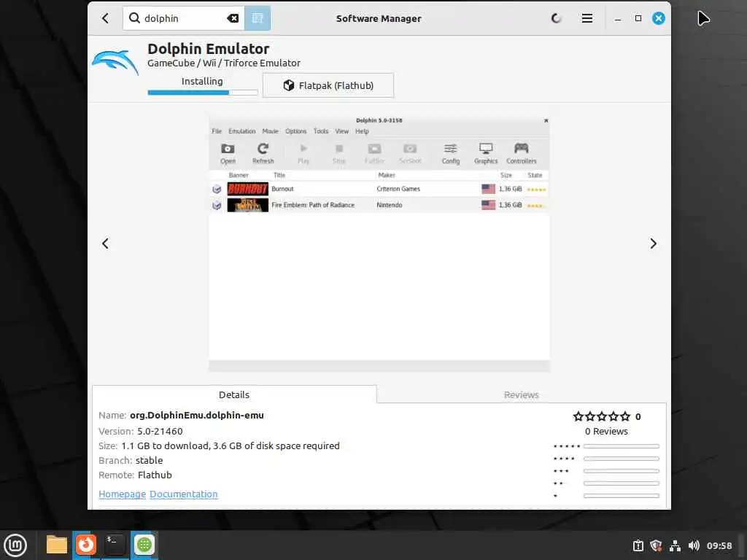Click the Dolphin Emulator title heading
Image resolution: width=747 pixels, height=560 pixels.
pos(208,49)
